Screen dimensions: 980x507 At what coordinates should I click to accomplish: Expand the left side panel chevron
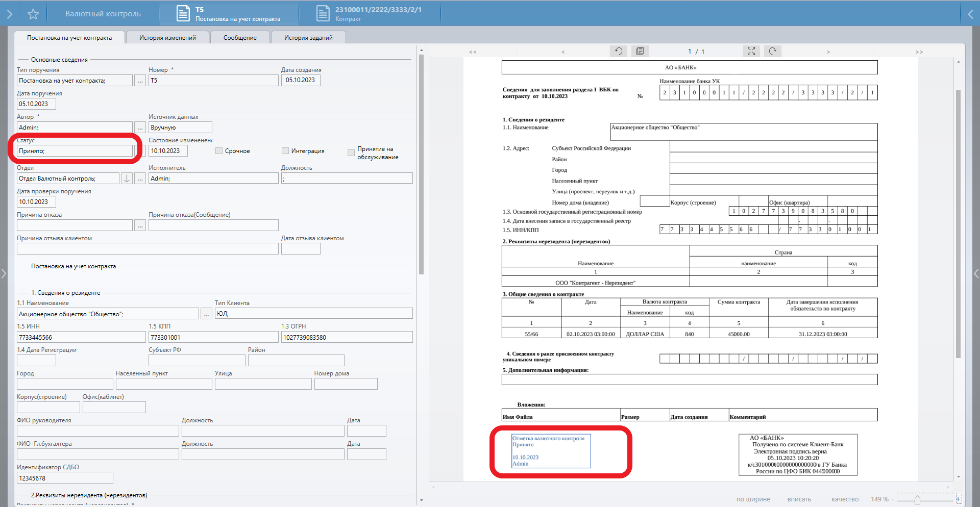[x=4, y=274]
